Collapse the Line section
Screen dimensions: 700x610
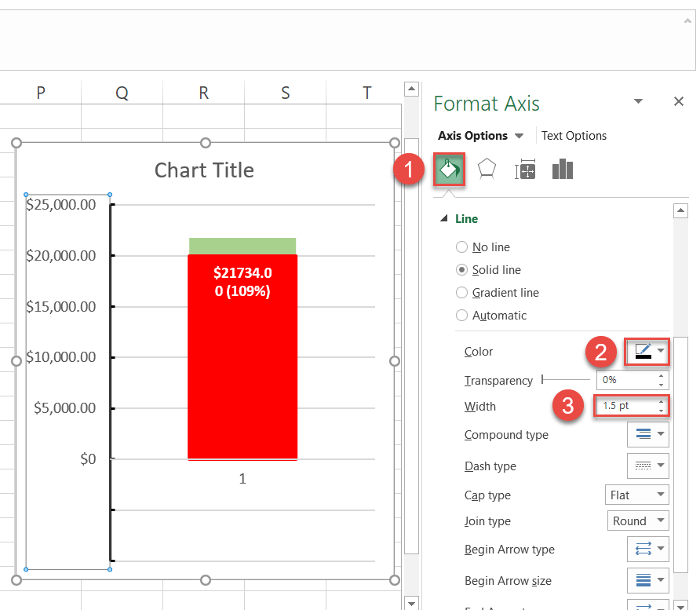tap(446, 219)
